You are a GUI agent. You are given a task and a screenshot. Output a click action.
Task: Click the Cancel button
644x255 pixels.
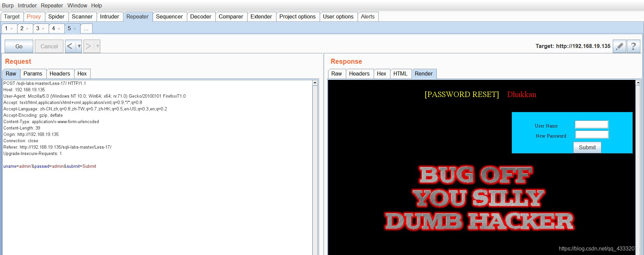tap(49, 46)
